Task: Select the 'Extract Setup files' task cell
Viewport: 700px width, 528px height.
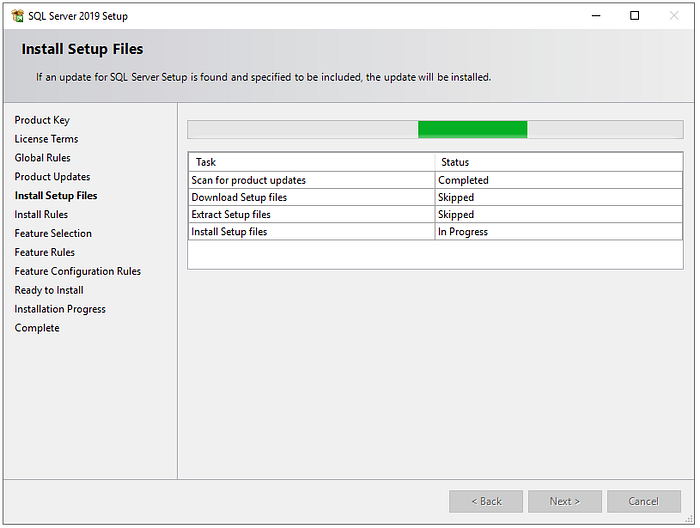Action: [312, 215]
